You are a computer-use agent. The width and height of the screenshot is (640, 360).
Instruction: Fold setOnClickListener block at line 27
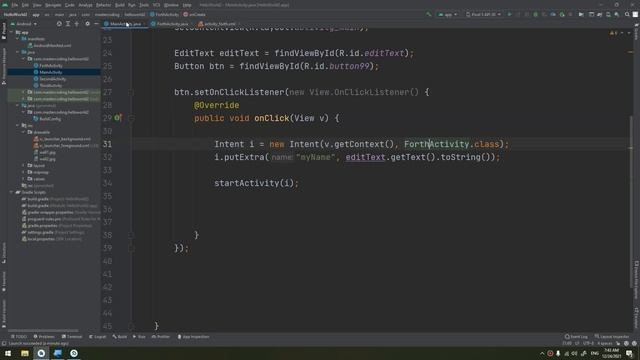131,92
